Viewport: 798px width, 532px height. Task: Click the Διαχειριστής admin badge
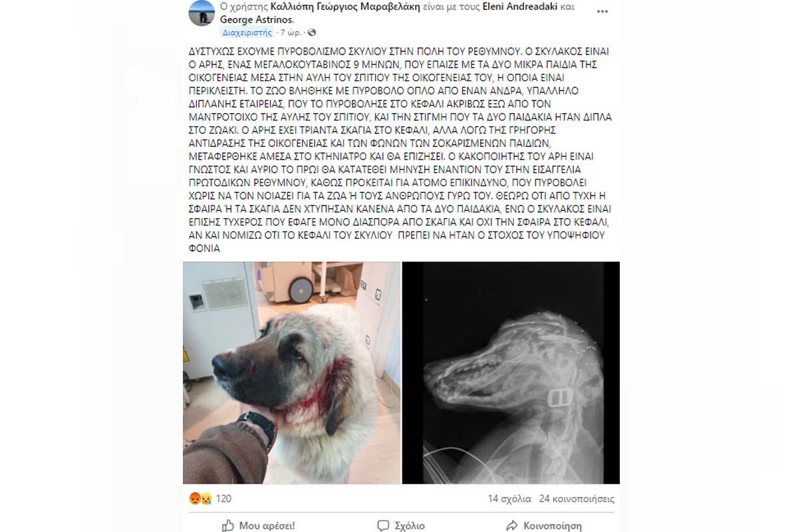(x=247, y=33)
